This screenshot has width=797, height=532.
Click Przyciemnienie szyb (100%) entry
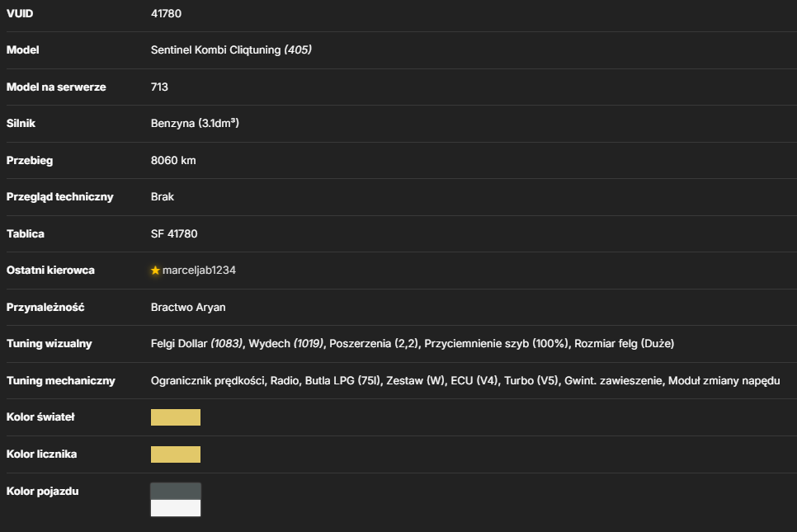[496, 344]
